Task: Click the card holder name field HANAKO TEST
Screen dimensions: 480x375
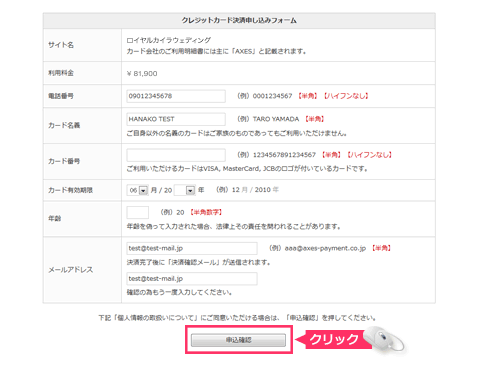Action: coord(176,119)
